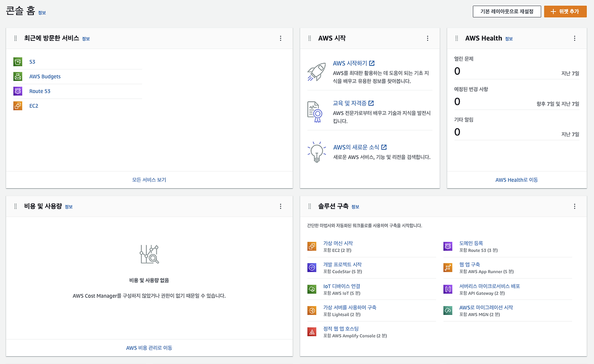The height and width of the screenshot is (364, 594).
Task: Open the AWS의 새로운 소식 external link
Action: tap(360, 147)
